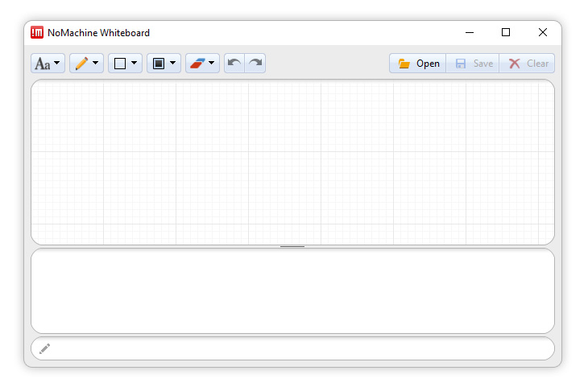The width and height of the screenshot is (588, 391).
Task: Expand the filled shape dropdown arrow
Action: [173, 64]
